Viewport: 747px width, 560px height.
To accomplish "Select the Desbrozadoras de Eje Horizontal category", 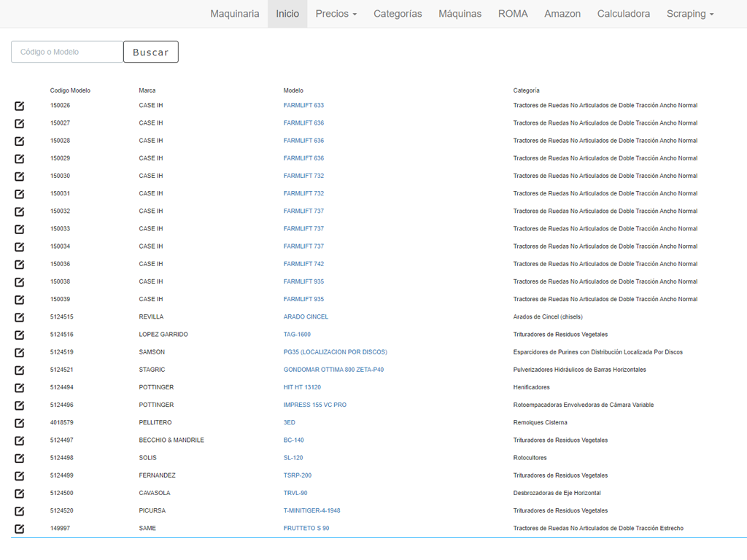I will [557, 493].
